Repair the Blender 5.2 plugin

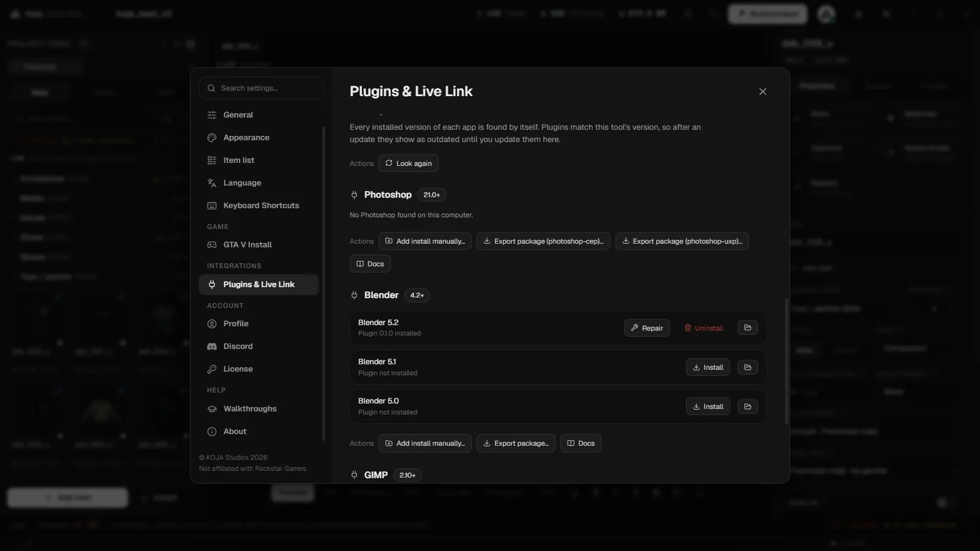click(647, 328)
